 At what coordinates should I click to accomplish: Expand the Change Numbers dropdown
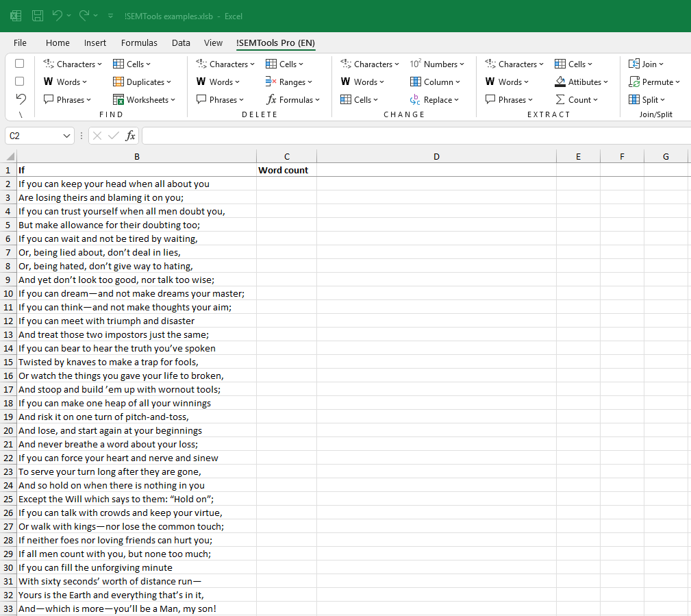(438, 64)
